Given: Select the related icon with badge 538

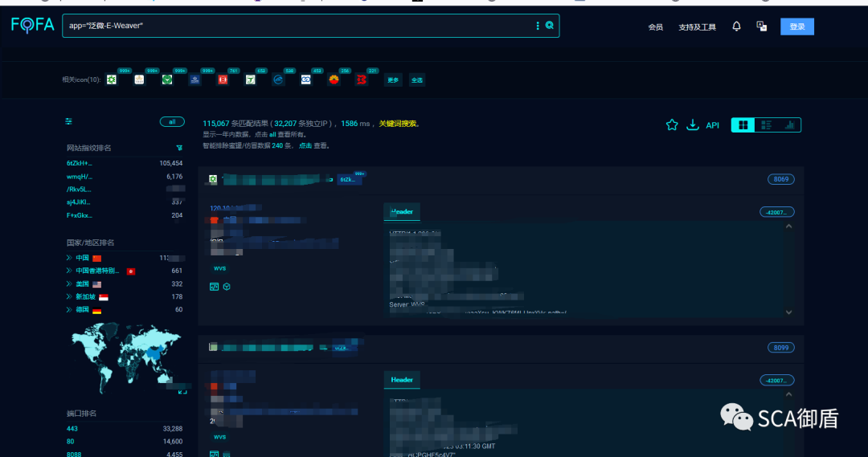Looking at the screenshot, I should click(x=278, y=80).
